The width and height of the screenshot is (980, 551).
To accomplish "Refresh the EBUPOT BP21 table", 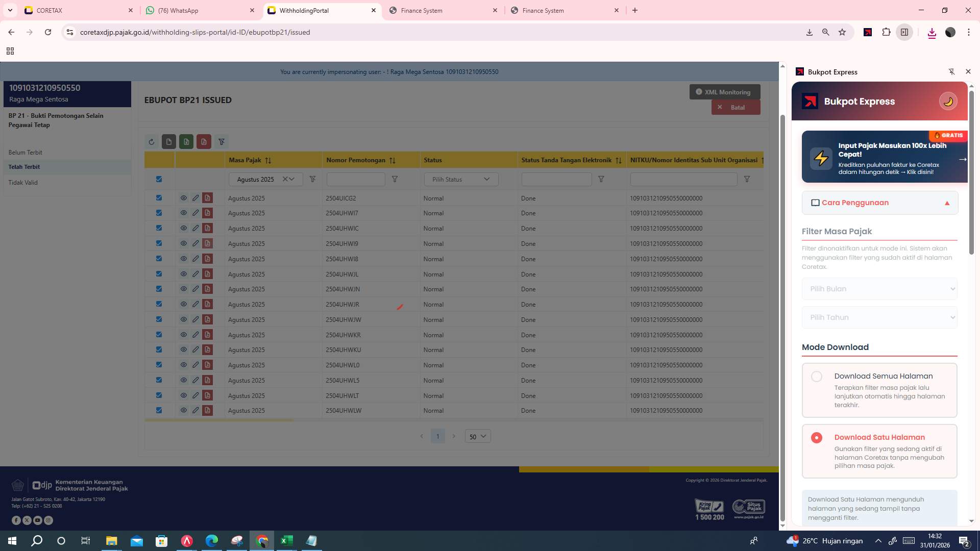I will click(x=152, y=142).
